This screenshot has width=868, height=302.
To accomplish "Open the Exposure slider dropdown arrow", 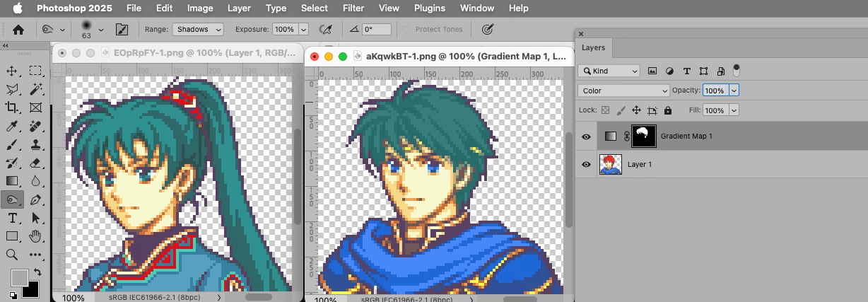I will tap(304, 30).
